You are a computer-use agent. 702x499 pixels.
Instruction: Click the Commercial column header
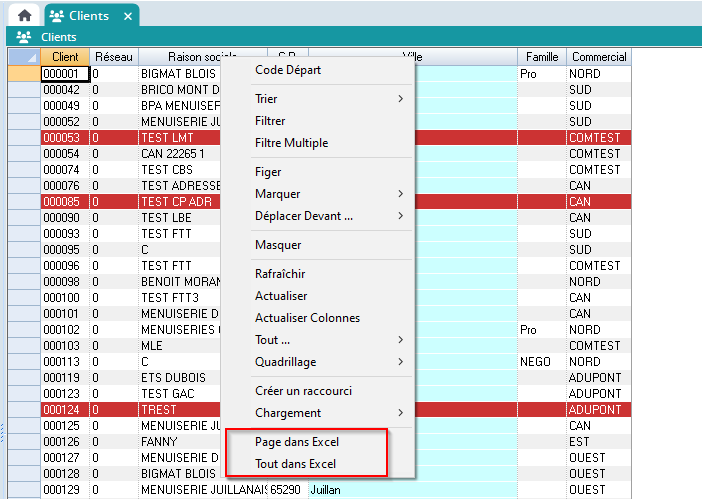tap(598, 57)
